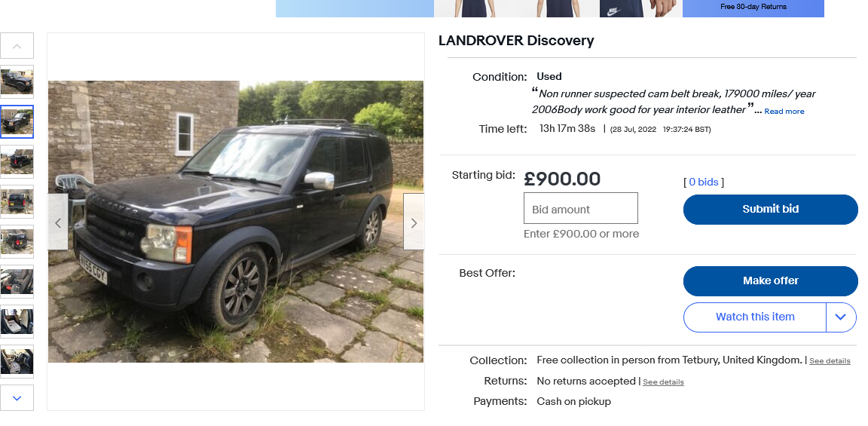Submit bid on the Landrover
Screen dimensions: 868x426
pos(770,210)
